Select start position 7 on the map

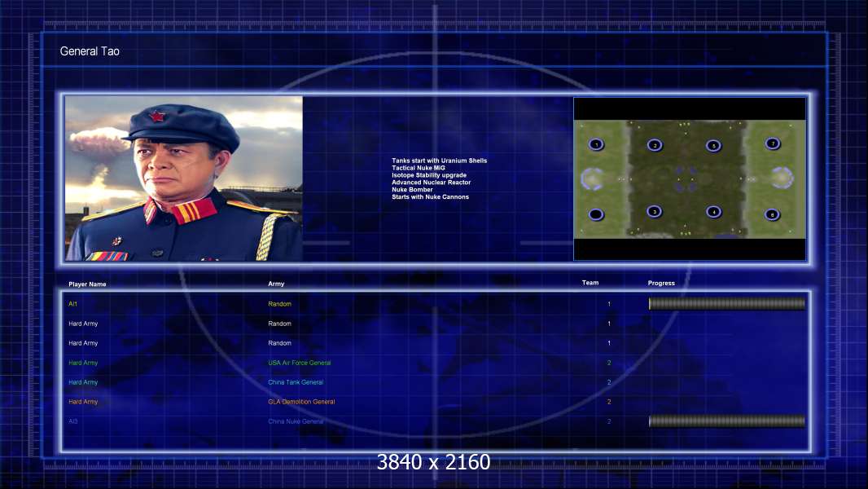(773, 144)
